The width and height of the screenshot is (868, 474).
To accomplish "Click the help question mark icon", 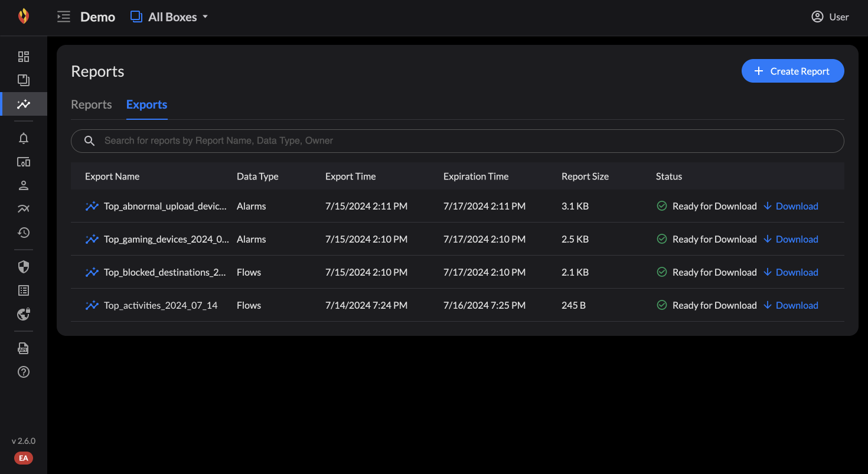I will 24,372.
